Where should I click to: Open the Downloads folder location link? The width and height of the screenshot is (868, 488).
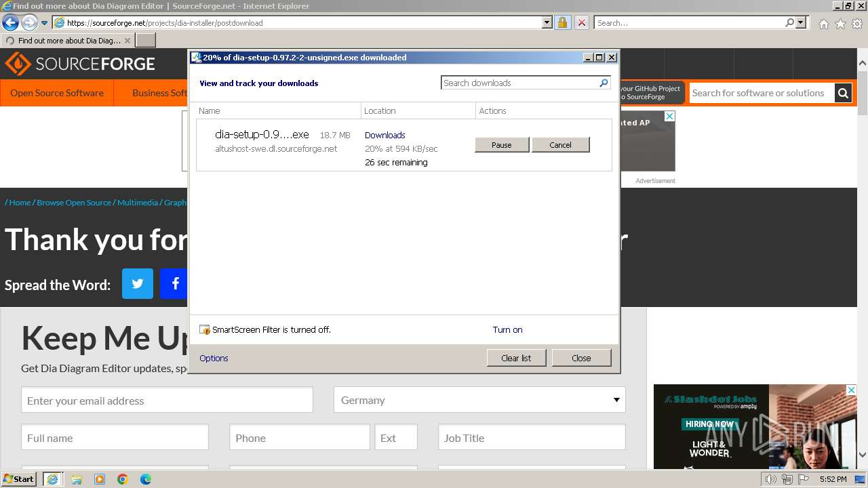pos(384,135)
